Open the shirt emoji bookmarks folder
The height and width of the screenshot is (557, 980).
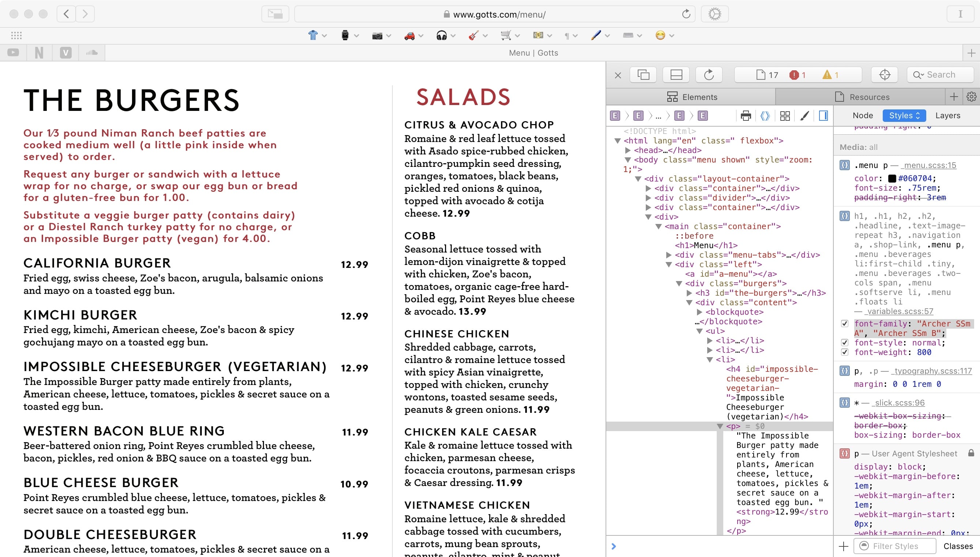tap(317, 35)
